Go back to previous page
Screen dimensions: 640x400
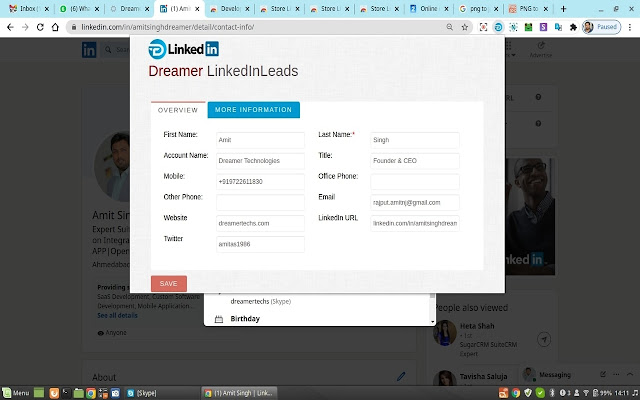(10, 27)
